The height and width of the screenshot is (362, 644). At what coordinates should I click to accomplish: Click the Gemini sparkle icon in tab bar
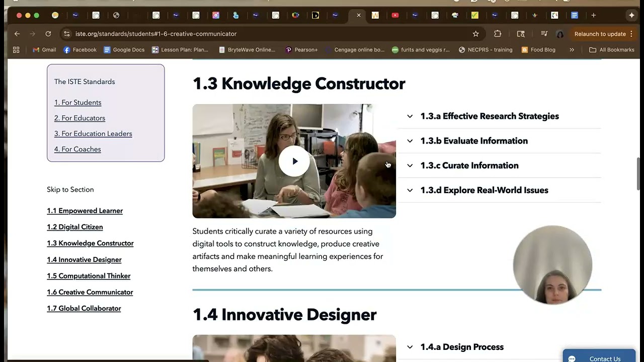(631, 15)
